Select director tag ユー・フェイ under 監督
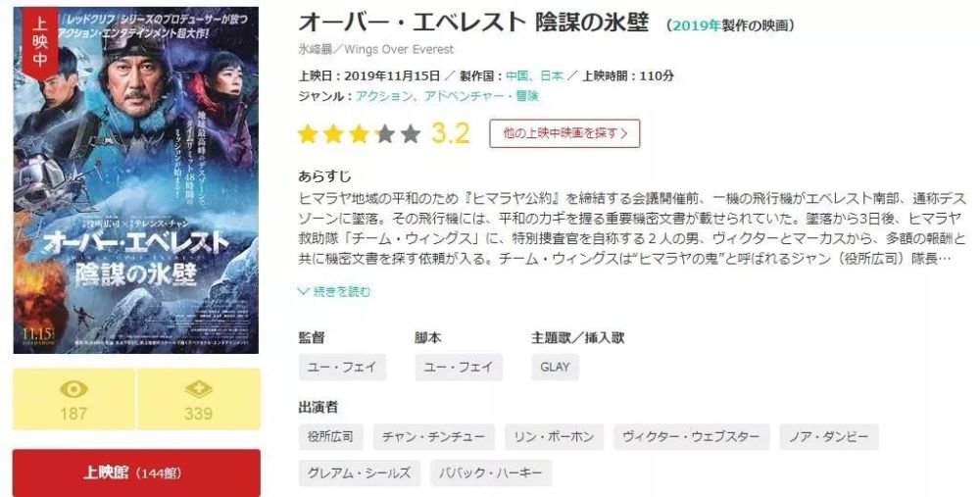This screenshot has height=497, width=980. 342,367
